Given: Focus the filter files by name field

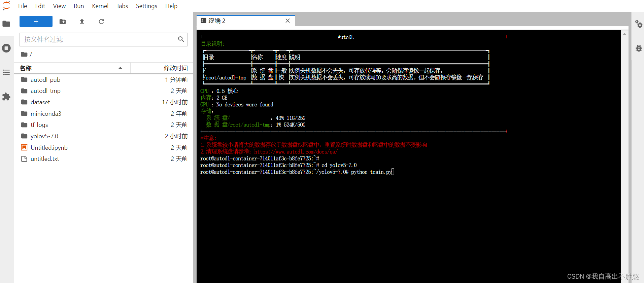Looking at the screenshot, I should [103, 39].
